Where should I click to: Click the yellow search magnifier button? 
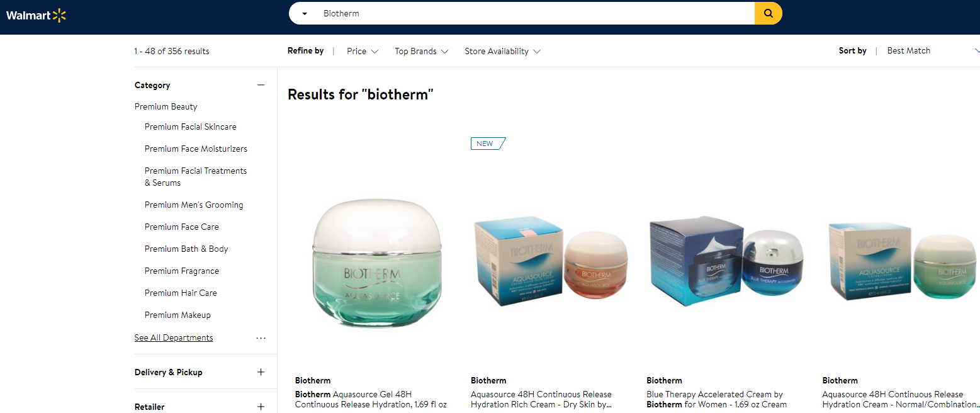click(x=768, y=13)
